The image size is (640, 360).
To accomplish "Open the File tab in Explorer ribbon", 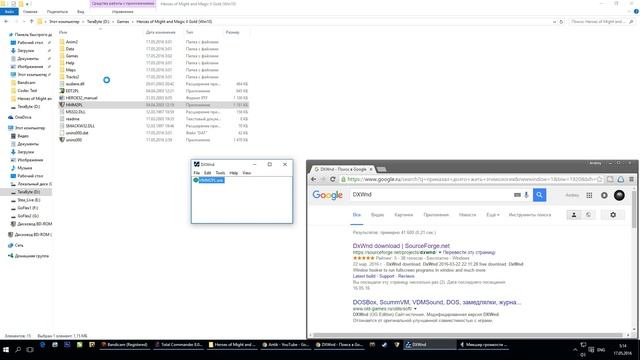I will (x=9, y=12).
